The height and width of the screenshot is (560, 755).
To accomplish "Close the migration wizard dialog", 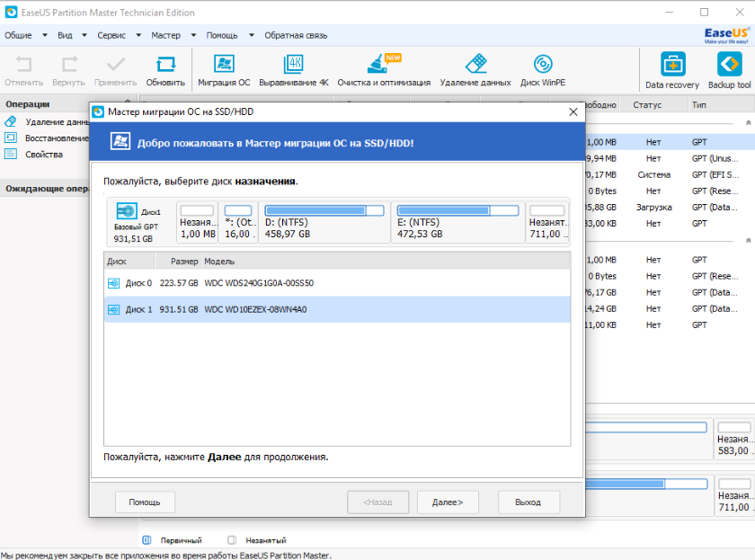I will point(573,111).
